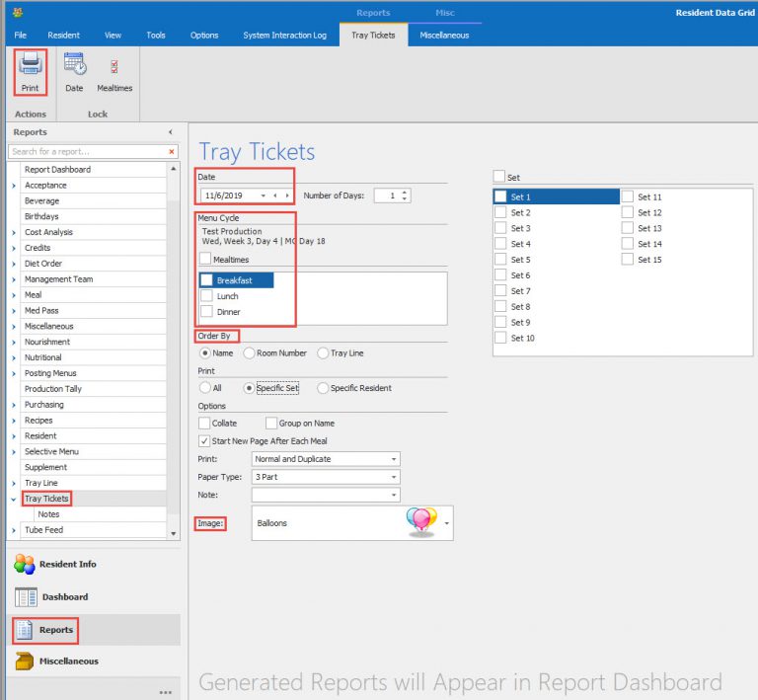Viewport: 758px width, 700px height.
Task: Clear the report search box
Action: coord(172,152)
